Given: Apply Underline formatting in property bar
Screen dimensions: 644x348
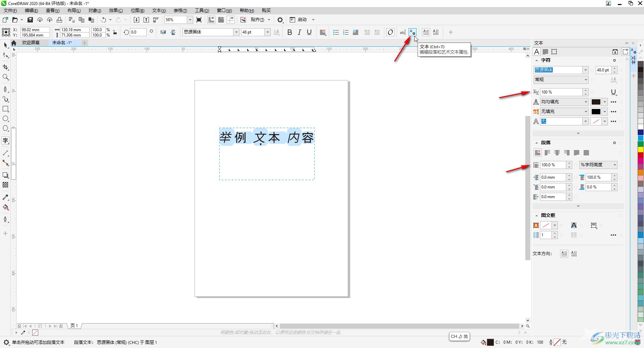Looking at the screenshot, I should tap(309, 32).
